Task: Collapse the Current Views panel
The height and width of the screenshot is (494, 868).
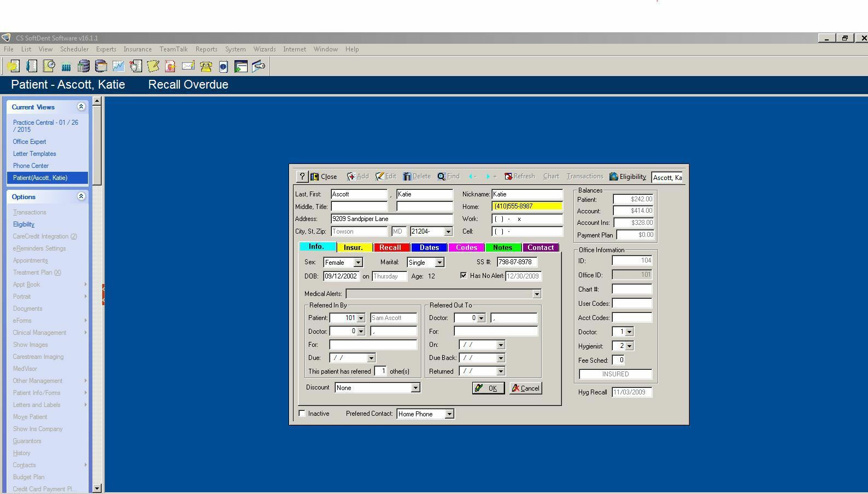Action: point(81,107)
